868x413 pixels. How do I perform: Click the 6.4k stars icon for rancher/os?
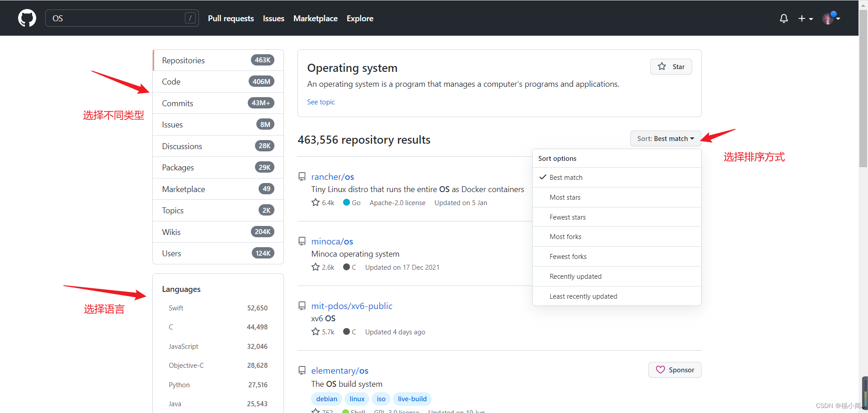(x=316, y=202)
